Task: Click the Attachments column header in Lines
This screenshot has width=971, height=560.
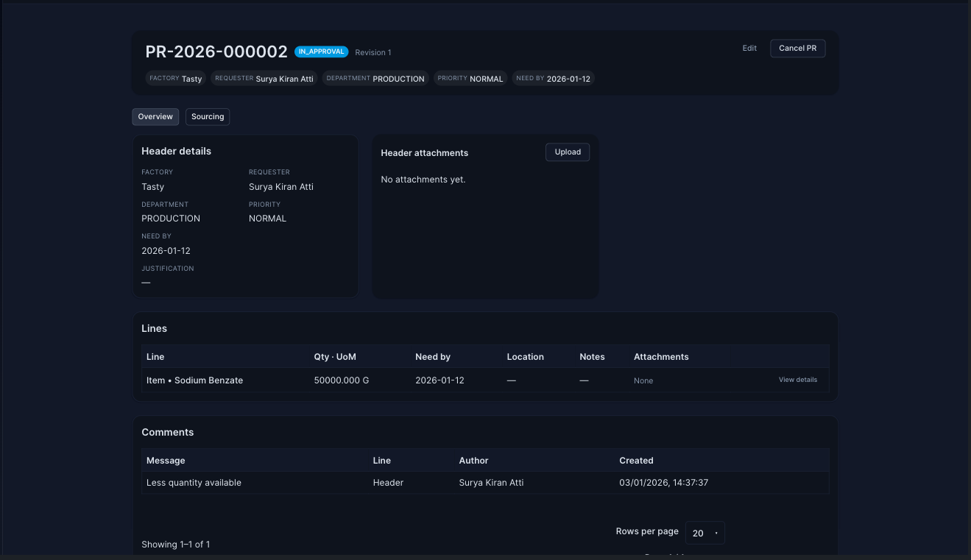Action: tap(661, 357)
